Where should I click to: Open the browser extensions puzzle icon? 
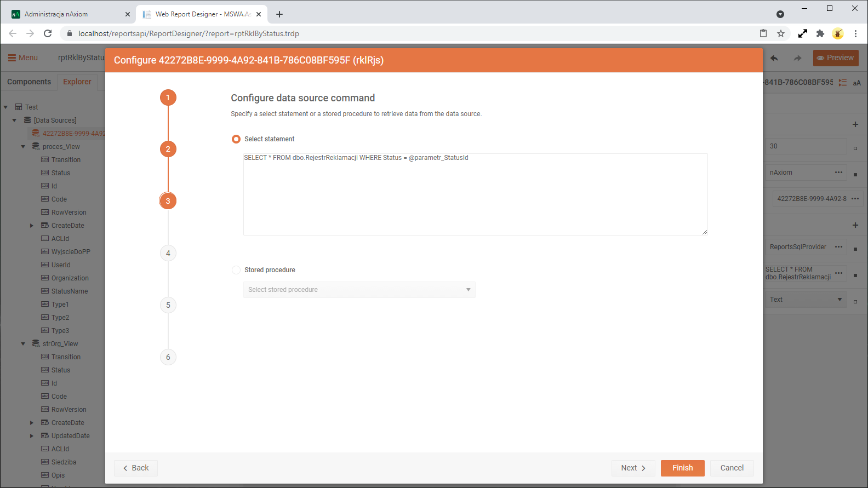pos(820,33)
